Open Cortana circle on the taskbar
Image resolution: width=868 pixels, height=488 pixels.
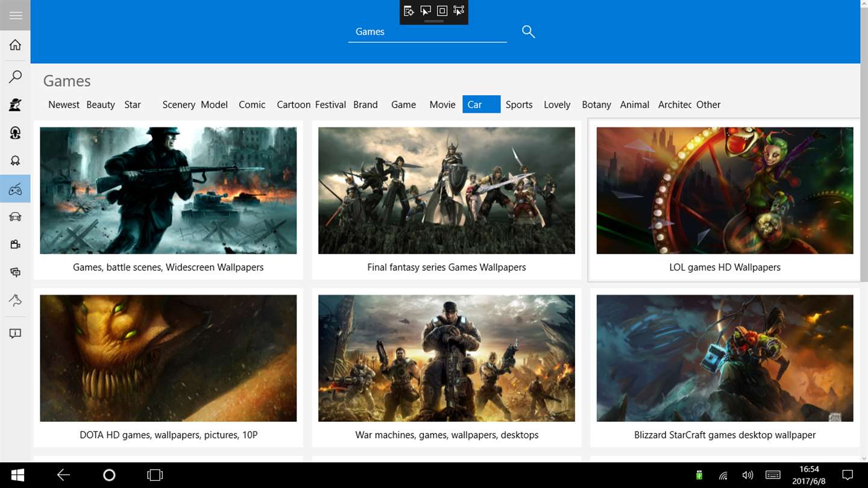pos(109,475)
